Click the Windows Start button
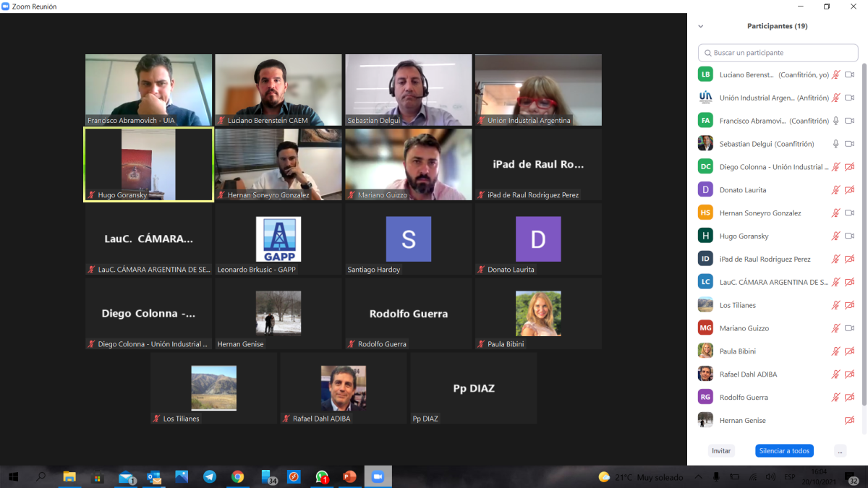 click(x=13, y=476)
